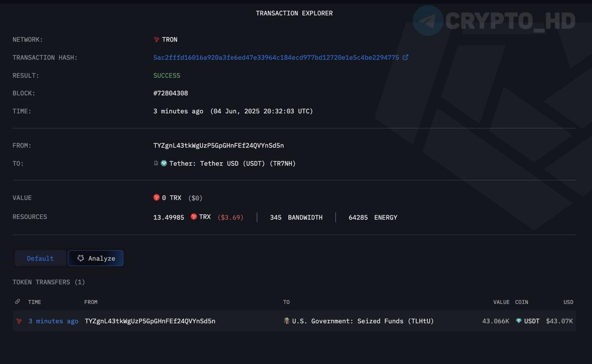Click the ($3.69) fee in USD
The width and height of the screenshot is (592, 364).
[x=230, y=217]
